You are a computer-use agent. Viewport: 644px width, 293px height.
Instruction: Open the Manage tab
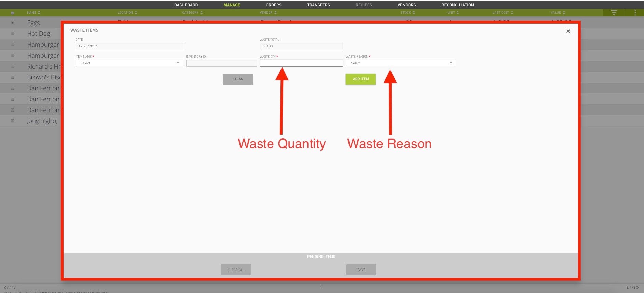[232, 5]
